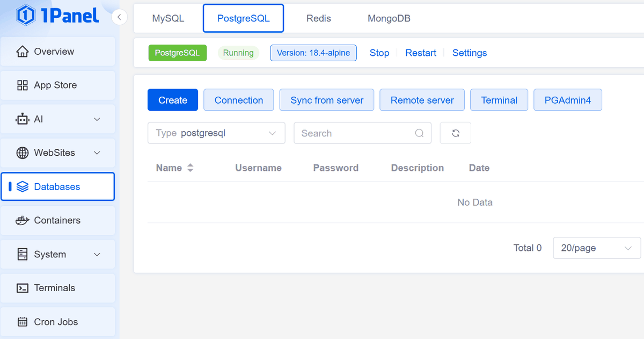This screenshot has width=644, height=339.
Task: Click the System server icon
Action: point(23,254)
